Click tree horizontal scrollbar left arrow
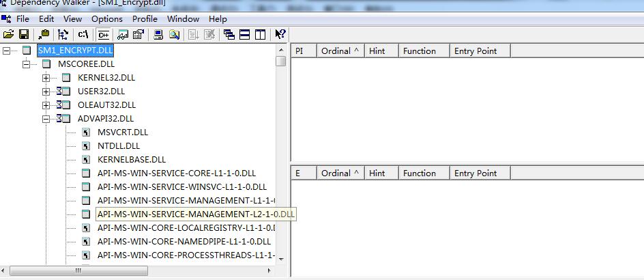 [x=3, y=270]
